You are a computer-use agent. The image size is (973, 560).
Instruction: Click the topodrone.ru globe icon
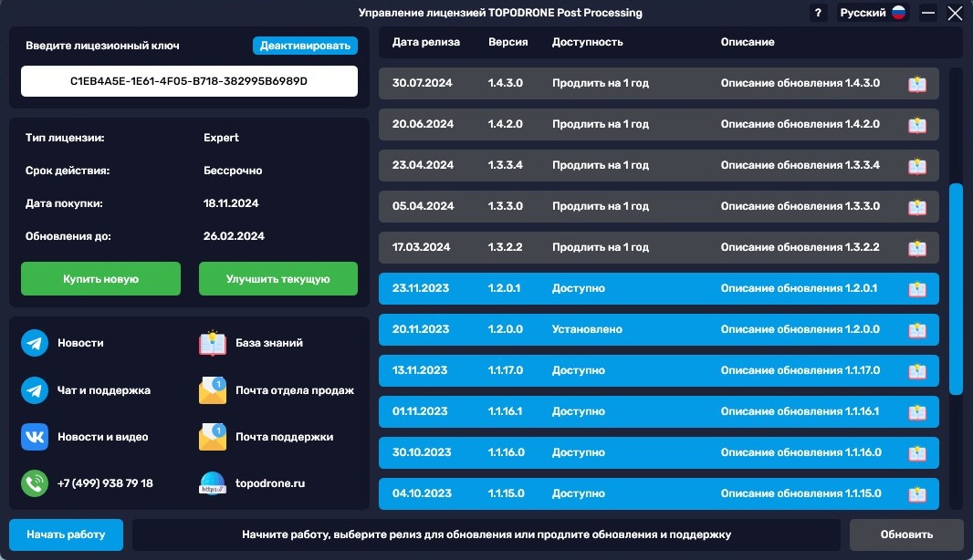coord(213,483)
